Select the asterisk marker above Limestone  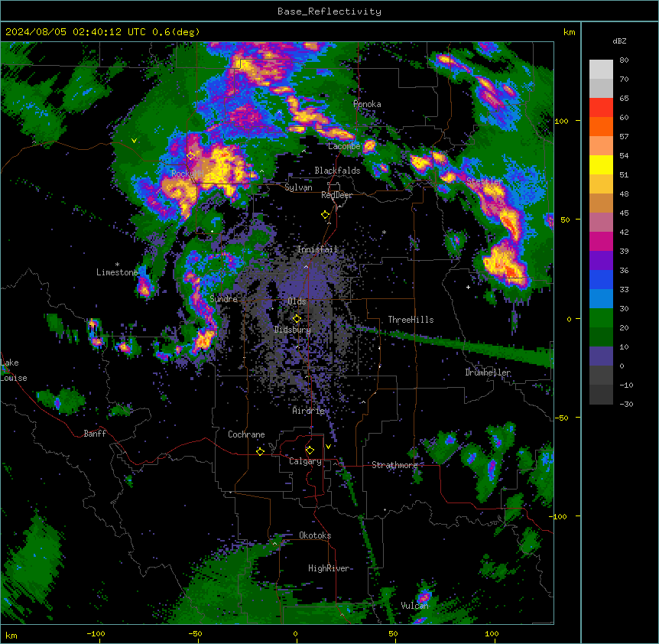tap(117, 265)
